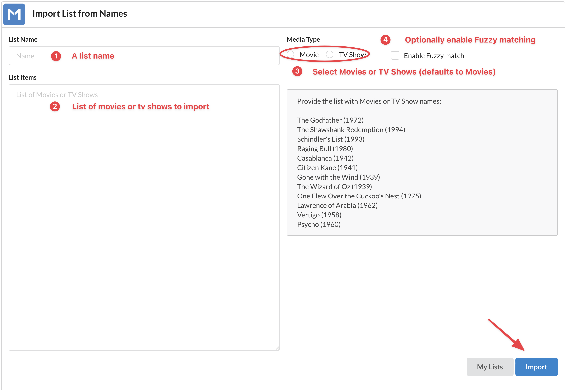Viewport: 567px width, 392px height.
Task: Click the blue M logo icon
Action: tap(14, 14)
